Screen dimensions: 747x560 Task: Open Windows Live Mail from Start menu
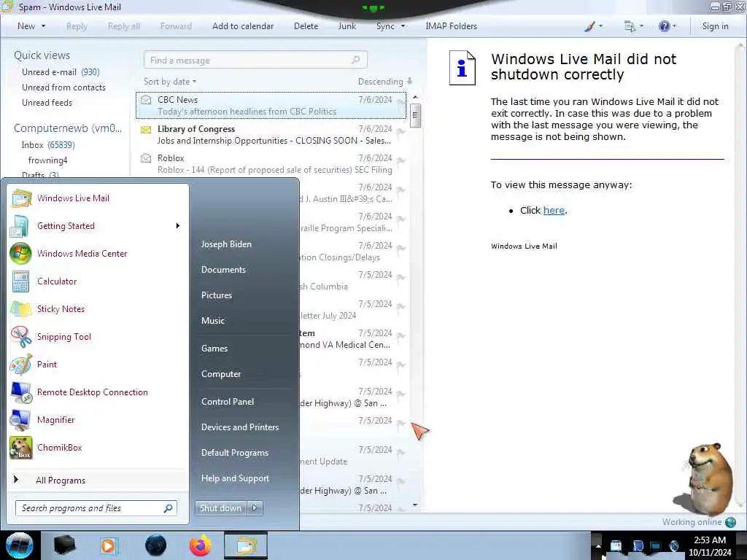[x=73, y=198]
